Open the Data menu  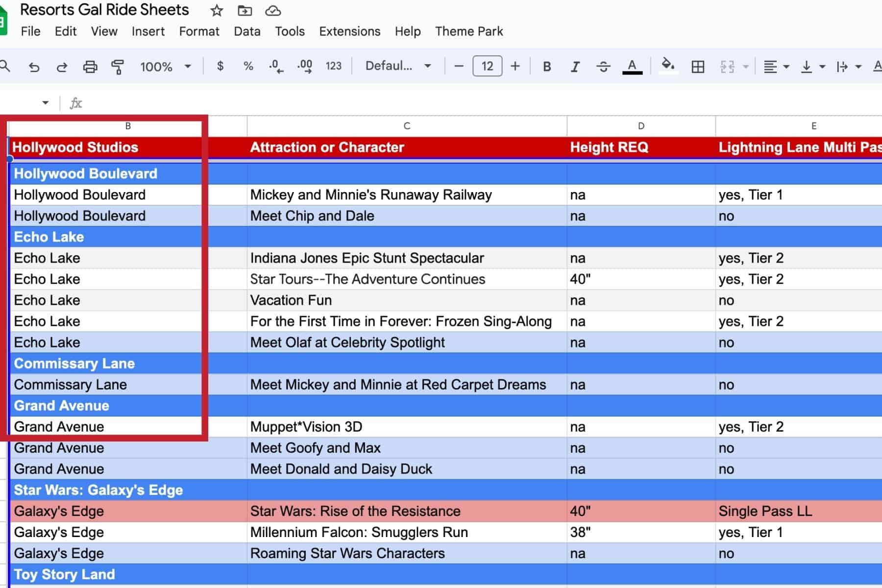coord(247,31)
